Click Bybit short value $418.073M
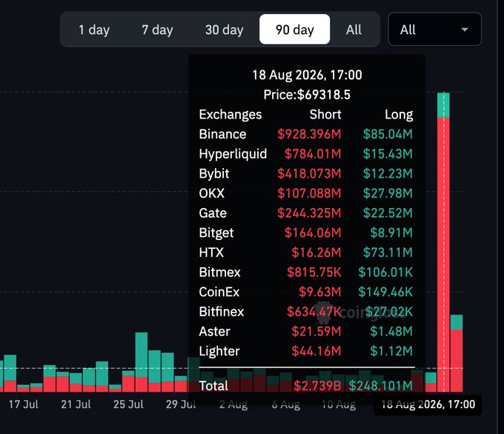The image size is (504, 434). click(x=309, y=173)
